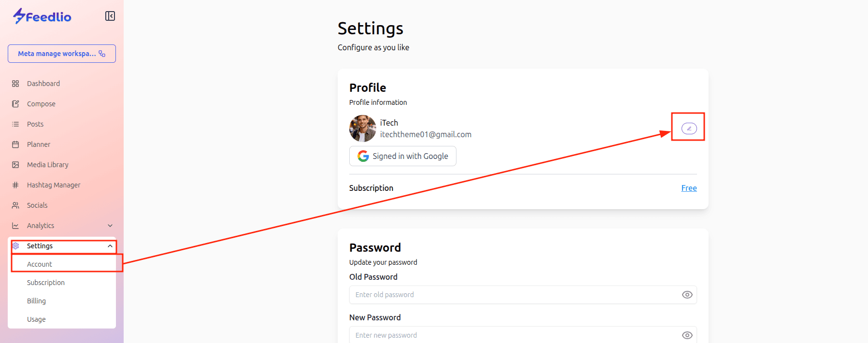Click the Free subscription link
The height and width of the screenshot is (343, 868).
689,188
